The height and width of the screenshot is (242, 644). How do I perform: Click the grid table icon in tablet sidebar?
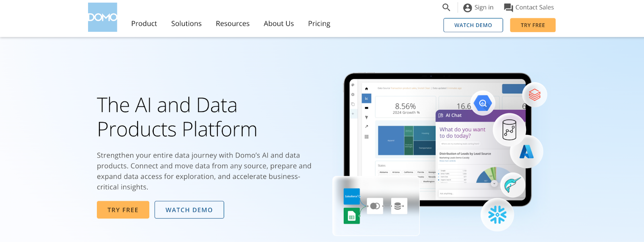coord(366,137)
